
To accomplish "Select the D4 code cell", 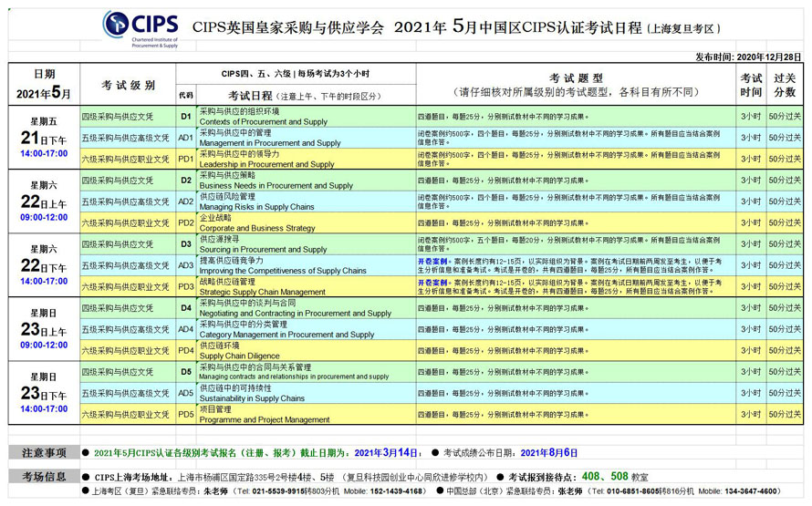I will (186, 308).
